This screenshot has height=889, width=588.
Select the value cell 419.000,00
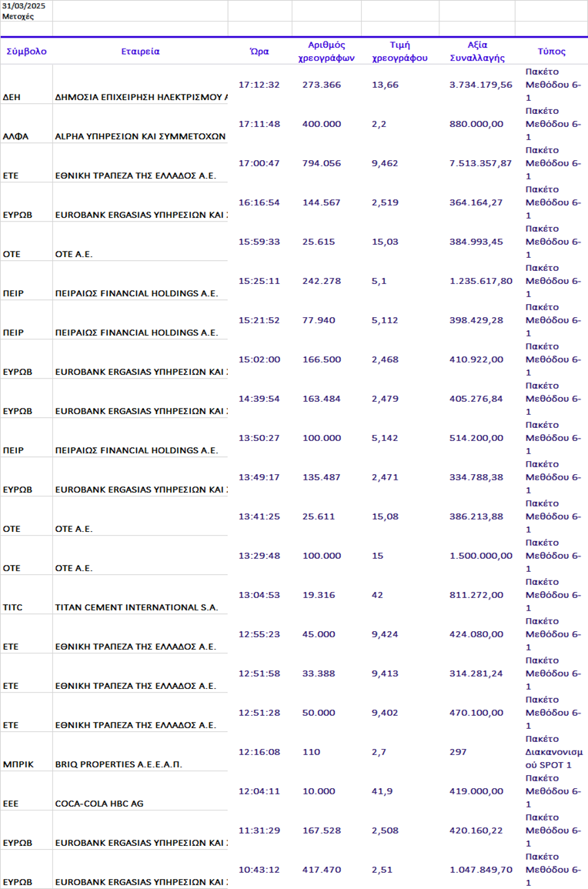[476, 791]
